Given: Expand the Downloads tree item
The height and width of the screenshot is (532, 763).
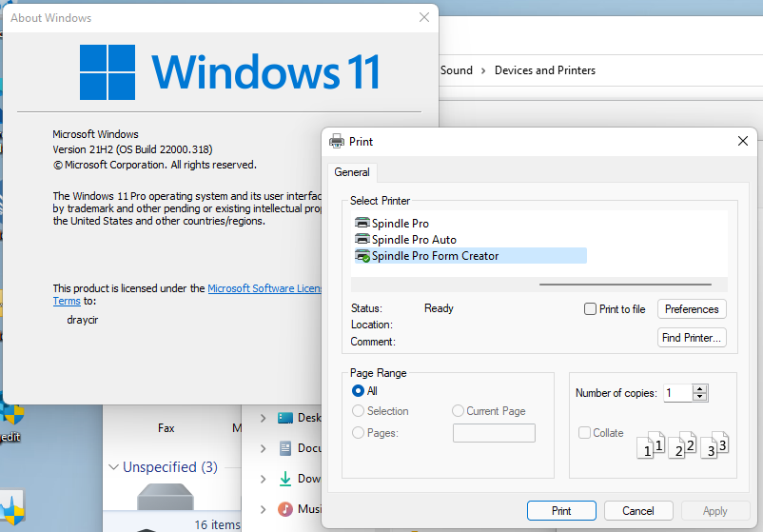Looking at the screenshot, I should tap(263, 479).
